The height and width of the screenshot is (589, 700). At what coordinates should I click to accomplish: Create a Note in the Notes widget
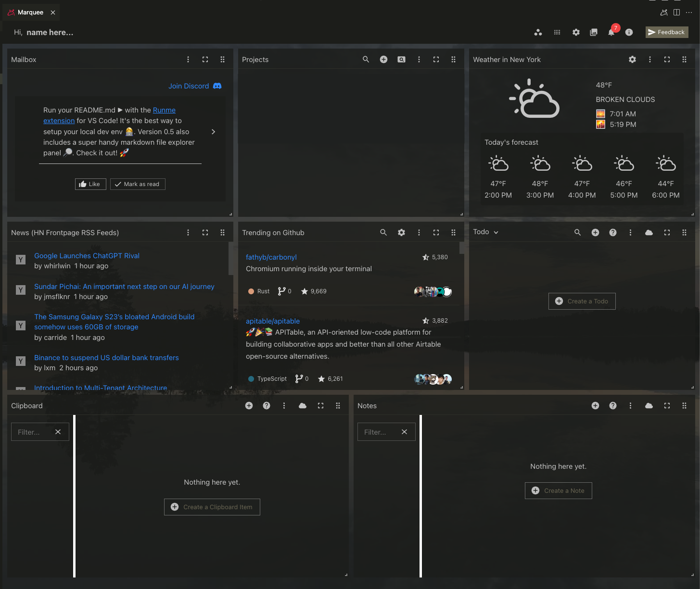pyautogui.click(x=558, y=490)
